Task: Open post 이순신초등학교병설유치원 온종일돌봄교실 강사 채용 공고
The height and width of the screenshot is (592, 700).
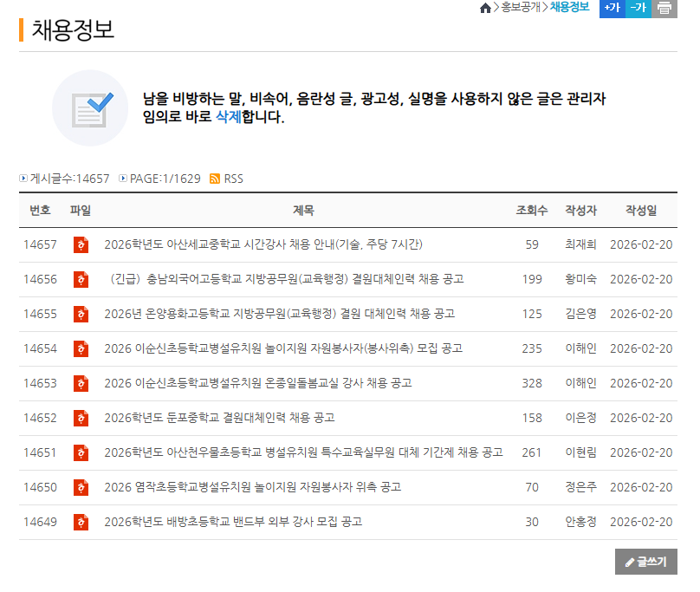Action: point(258,383)
